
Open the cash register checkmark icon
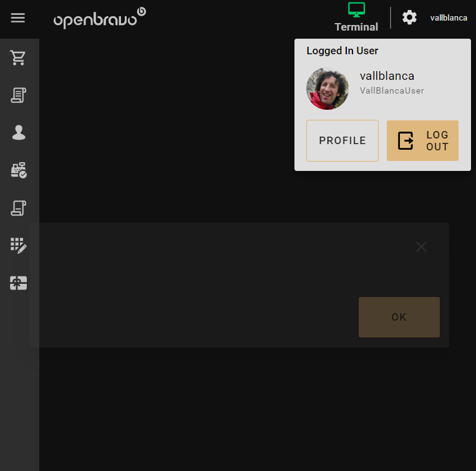pyautogui.click(x=19, y=170)
